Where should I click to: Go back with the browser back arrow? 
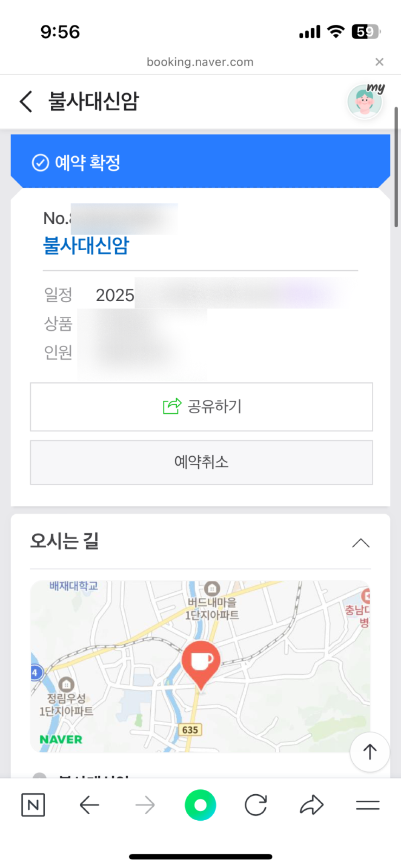(x=89, y=805)
